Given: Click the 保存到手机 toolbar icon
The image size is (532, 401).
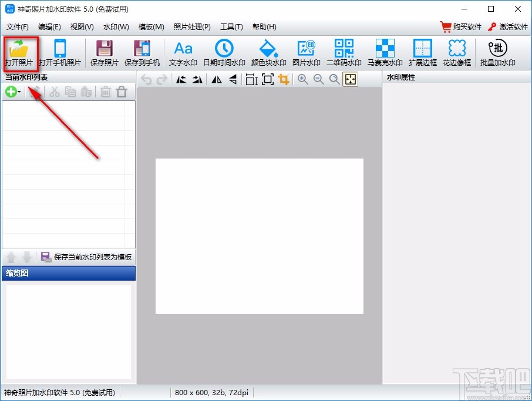Looking at the screenshot, I should click(142, 53).
